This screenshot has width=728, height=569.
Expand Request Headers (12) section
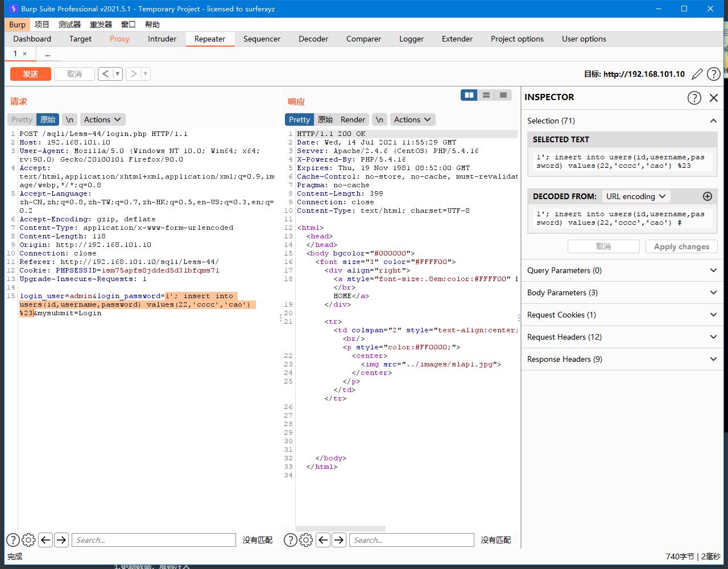click(x=713, y=337)
